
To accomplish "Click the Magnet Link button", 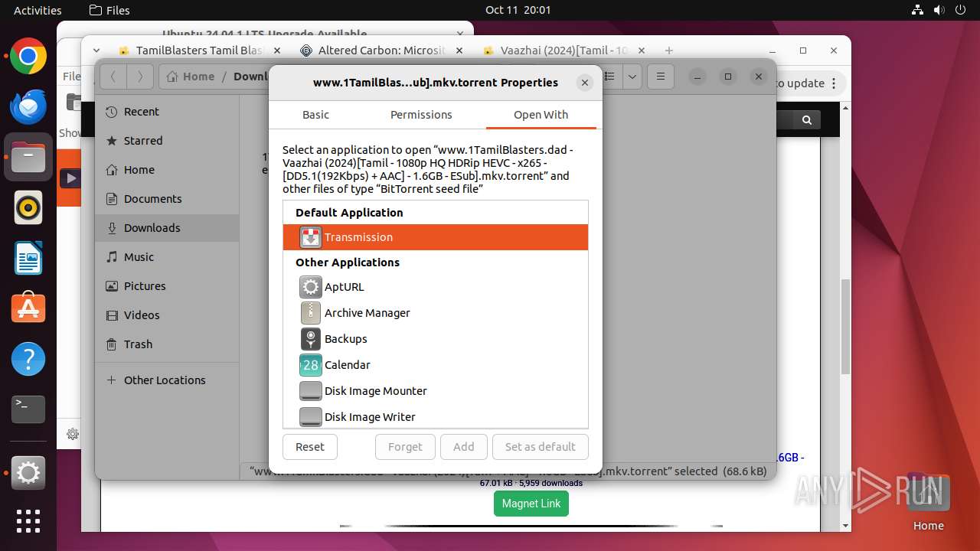I will click(531, 504).
